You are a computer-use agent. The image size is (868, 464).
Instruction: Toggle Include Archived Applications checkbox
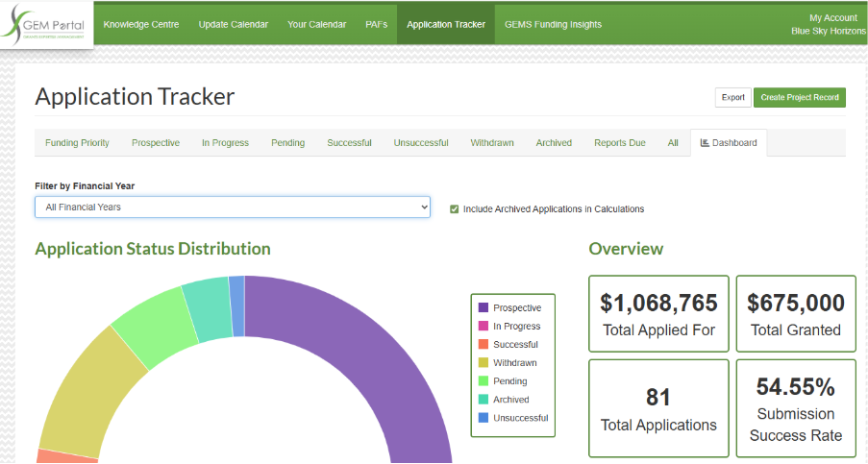(x=454, y=208)
